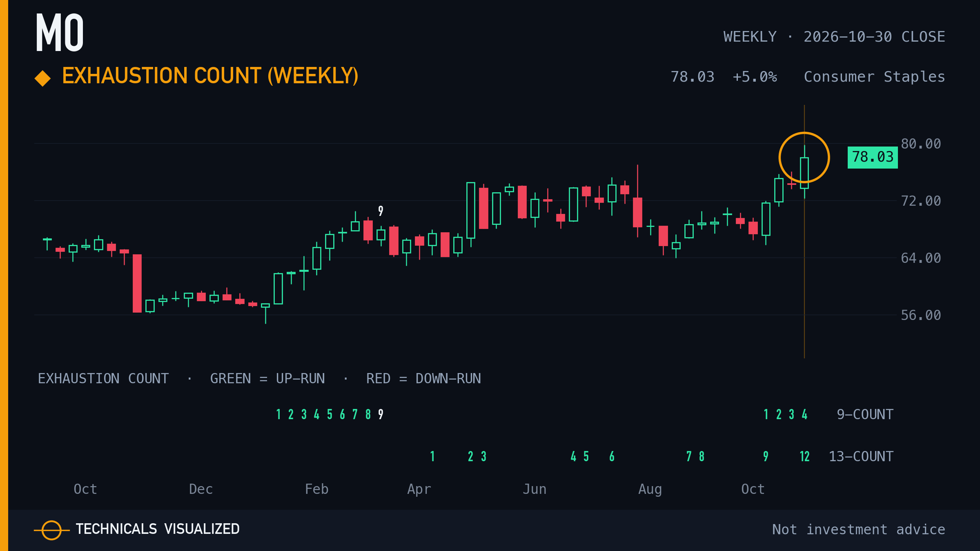Click the WEEKLY · 2026-10-30 CLOSE label
980x551 pixels.
(x=834, y=37)
